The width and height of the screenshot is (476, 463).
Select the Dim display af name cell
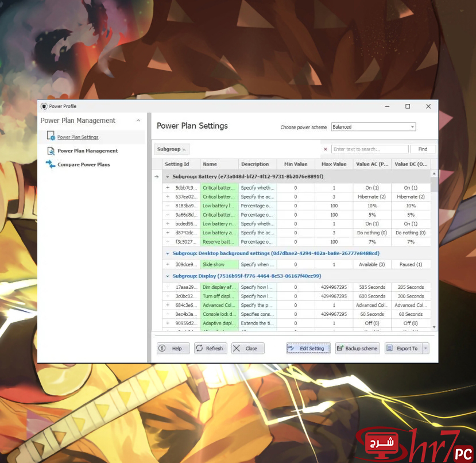click(219, 287)
